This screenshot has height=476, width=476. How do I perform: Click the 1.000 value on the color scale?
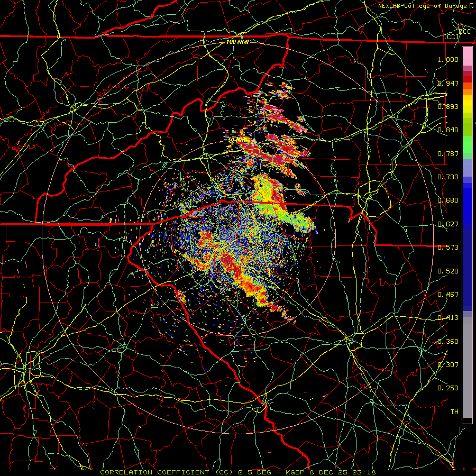pos(448,59)
